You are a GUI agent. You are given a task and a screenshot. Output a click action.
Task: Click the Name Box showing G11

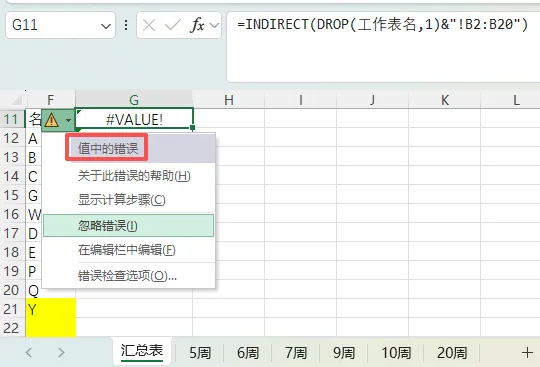point(60,25)
